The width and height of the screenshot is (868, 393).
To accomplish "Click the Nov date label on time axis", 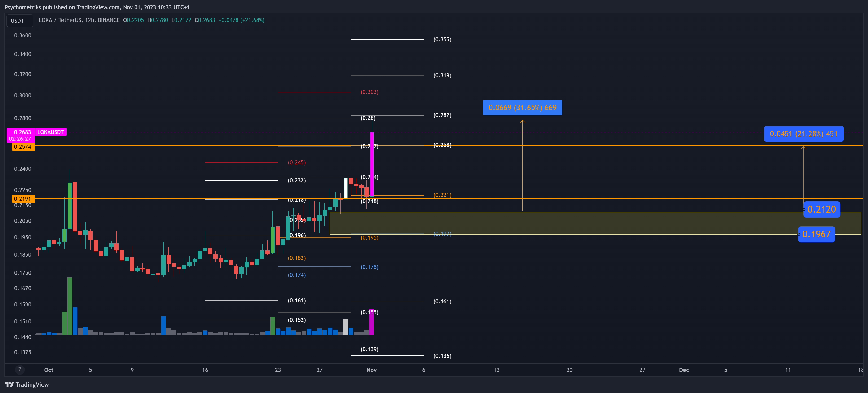I will tap(371, 370).
